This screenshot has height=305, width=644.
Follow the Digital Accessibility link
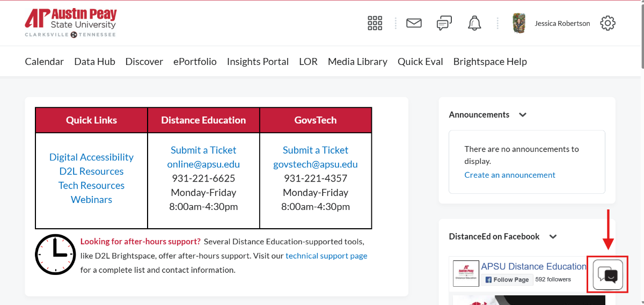91,157
